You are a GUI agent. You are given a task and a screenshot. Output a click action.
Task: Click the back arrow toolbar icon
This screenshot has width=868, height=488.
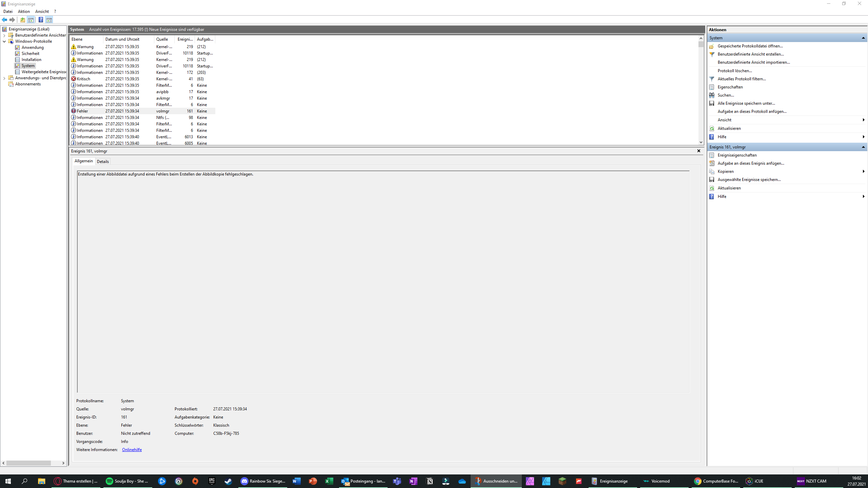click(4, 20)
